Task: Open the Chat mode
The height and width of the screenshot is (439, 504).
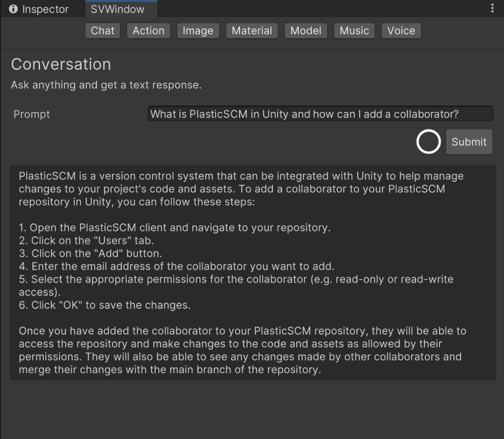Action: click(x=102, y=31)
